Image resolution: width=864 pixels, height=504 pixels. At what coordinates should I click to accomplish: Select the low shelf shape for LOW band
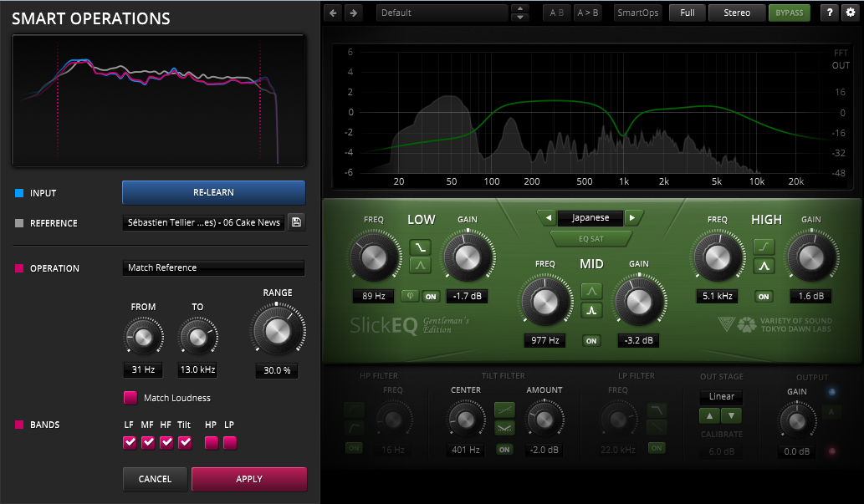(420, 247)
